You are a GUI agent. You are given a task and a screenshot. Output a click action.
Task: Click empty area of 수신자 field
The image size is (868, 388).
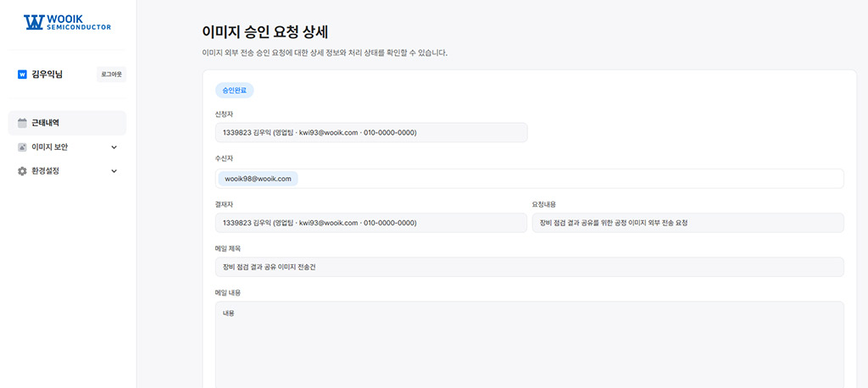tap(568, 179)
